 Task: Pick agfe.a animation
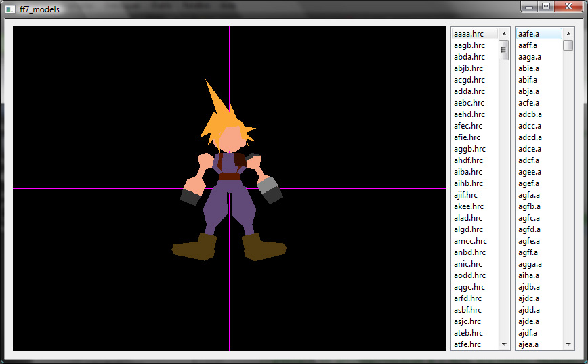pyautogui.click(x=539, y=241)
